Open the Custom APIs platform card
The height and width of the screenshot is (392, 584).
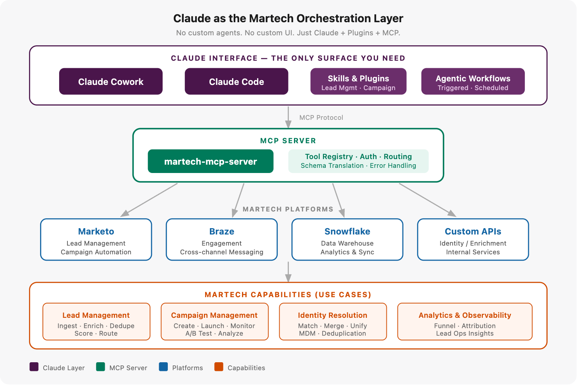point(473,240)
